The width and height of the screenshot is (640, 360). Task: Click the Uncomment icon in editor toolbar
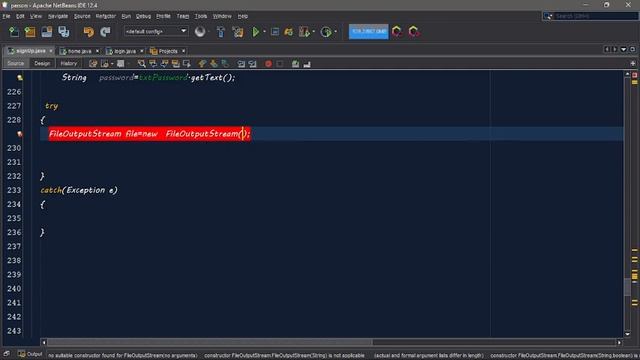pyautogui.click(x=307, y=64)
